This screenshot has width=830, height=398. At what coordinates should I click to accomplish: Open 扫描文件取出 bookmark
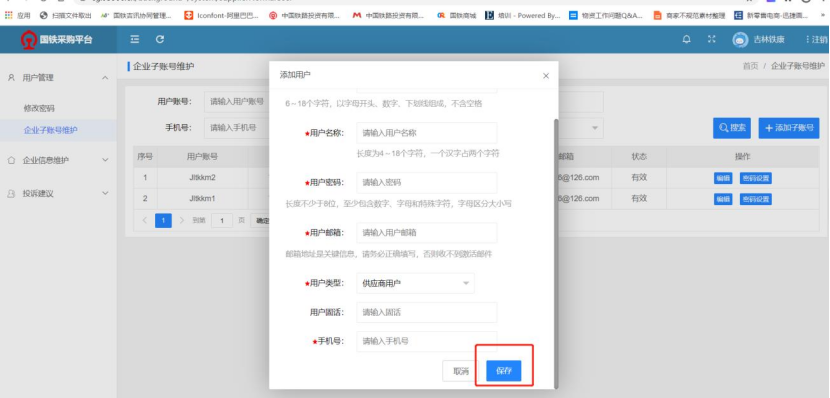66,15
